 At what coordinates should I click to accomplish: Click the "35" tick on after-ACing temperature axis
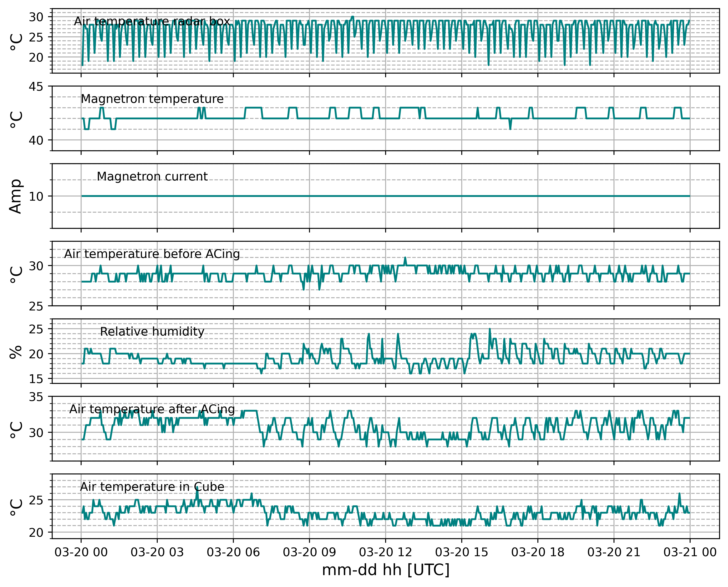[36, 397]
